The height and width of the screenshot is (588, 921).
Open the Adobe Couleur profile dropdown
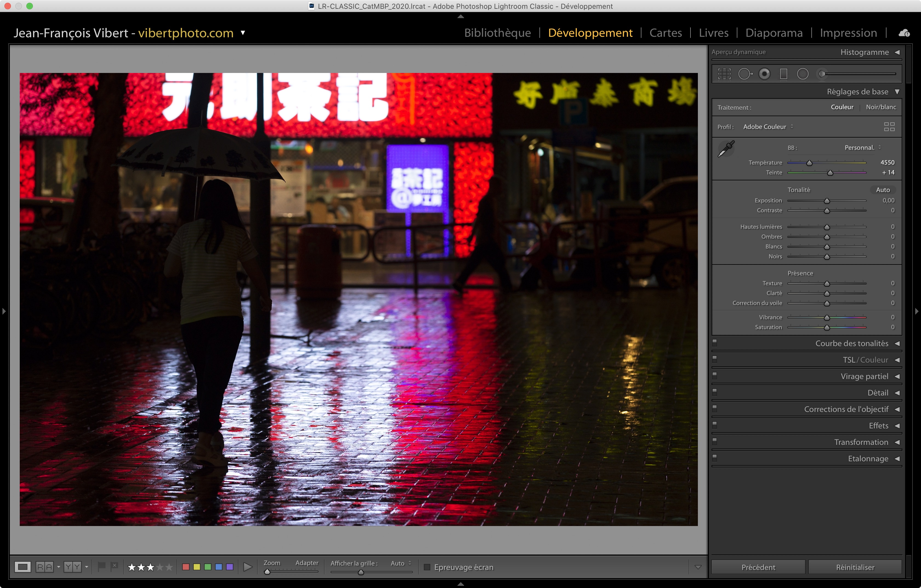(768, 127)
